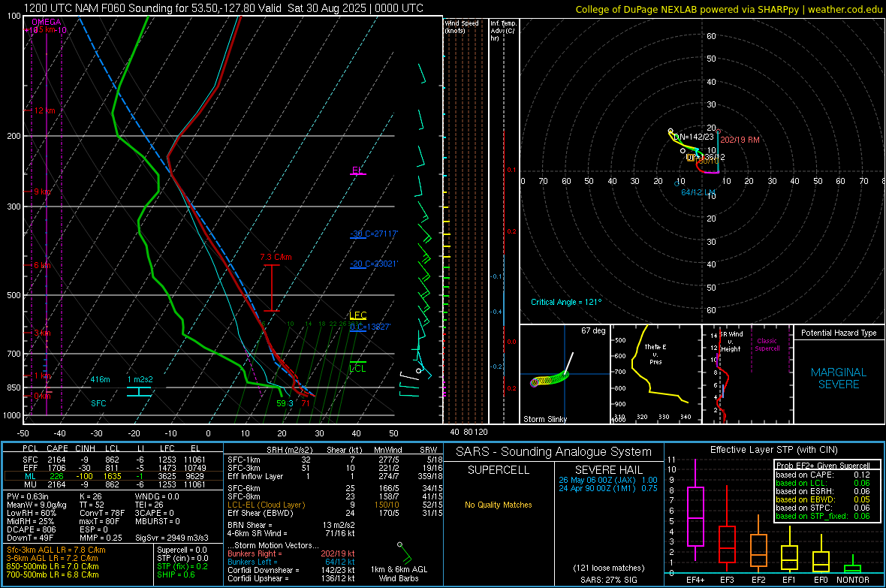Viewport: 886px width, 588px height.
Task: Select the yellow LFC level marker
Action: 357,315
